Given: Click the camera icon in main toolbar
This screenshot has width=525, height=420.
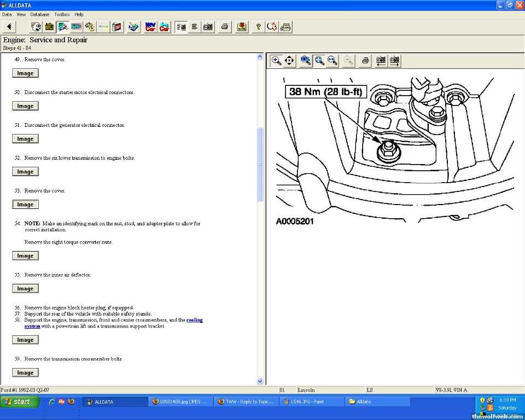Looking at the screenshot, I should (208, 27).
